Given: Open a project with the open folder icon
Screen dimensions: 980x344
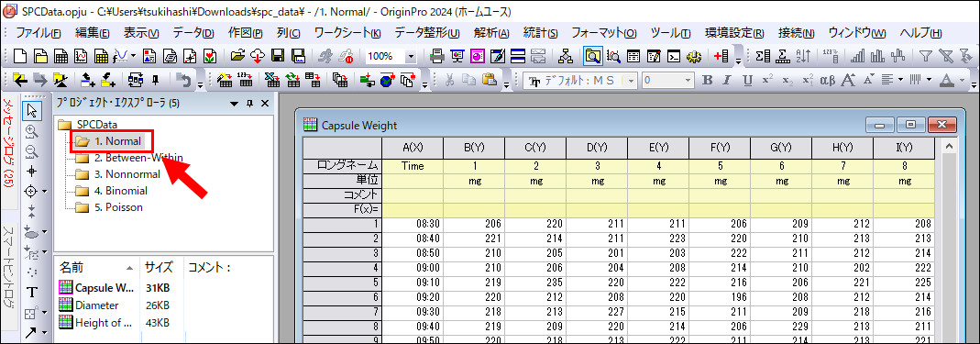Looking at the screenshot, I should (237, 56).
